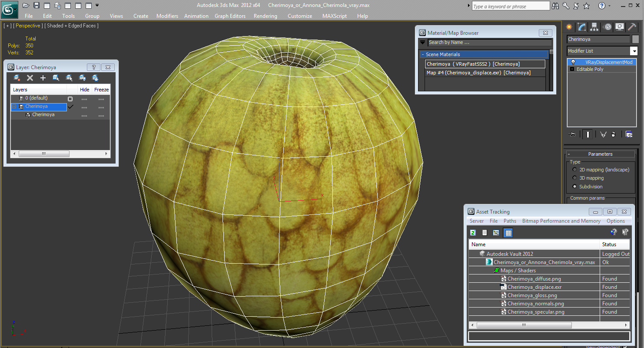Open Paths menu in Asset Tracking
Viewport: 644px width, 348px height.
coord(510,221)
